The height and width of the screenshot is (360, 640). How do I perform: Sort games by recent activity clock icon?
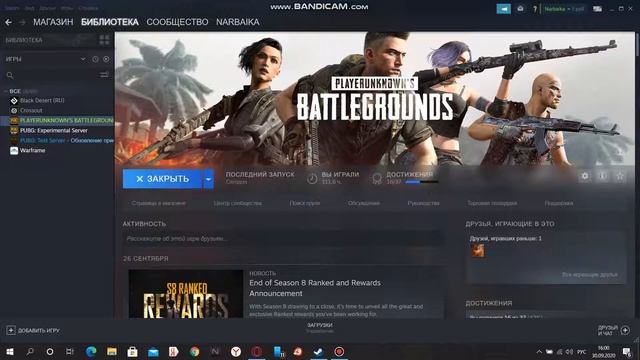pos(95,59)
